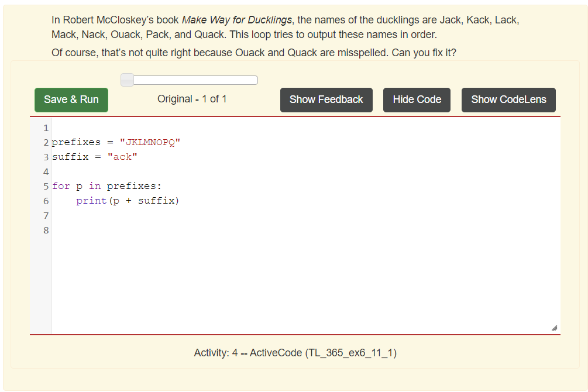Open the code feedback panel via Show Feedback
This screenshot has height=392, width=588.
pyautogui.click(x=326, y=99)
